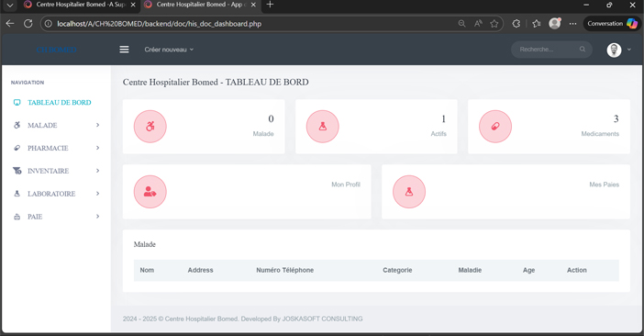Click the Actifs label on card
The image size is (644, 336).
click(439, 134)
